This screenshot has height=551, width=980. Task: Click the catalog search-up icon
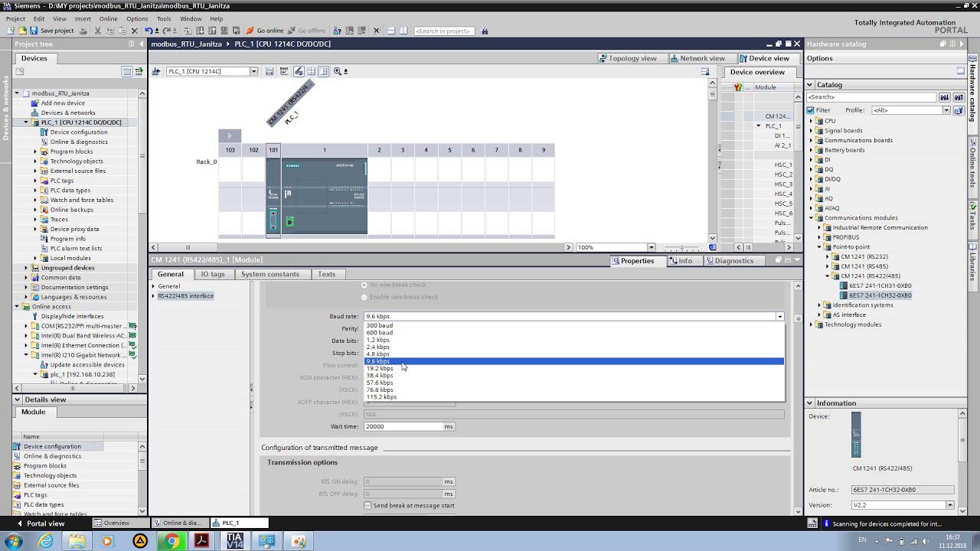[x=958, y=97]
